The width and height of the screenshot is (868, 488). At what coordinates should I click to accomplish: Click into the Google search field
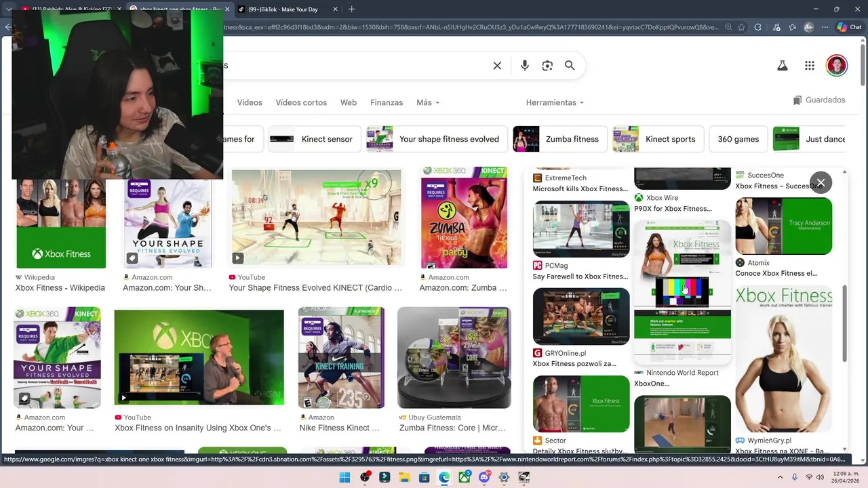pos(353,66)
